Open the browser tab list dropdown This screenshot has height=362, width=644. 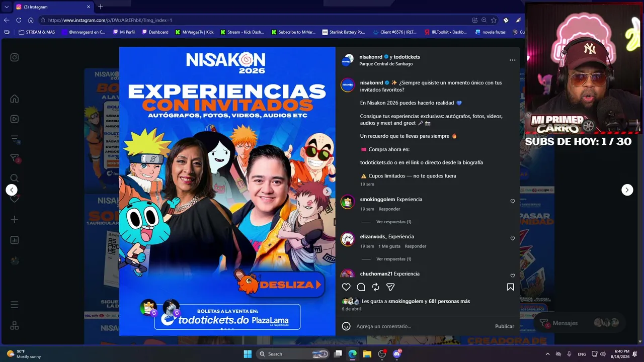(7, 7)
